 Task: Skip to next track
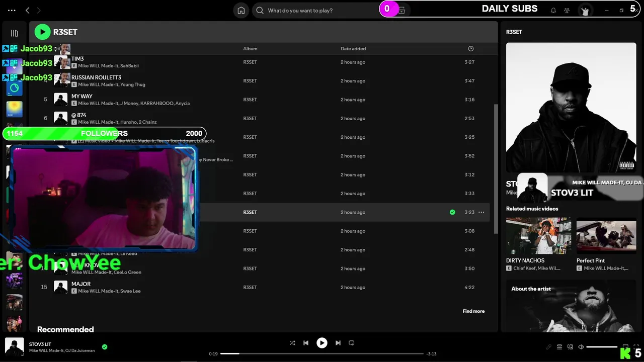338,343
